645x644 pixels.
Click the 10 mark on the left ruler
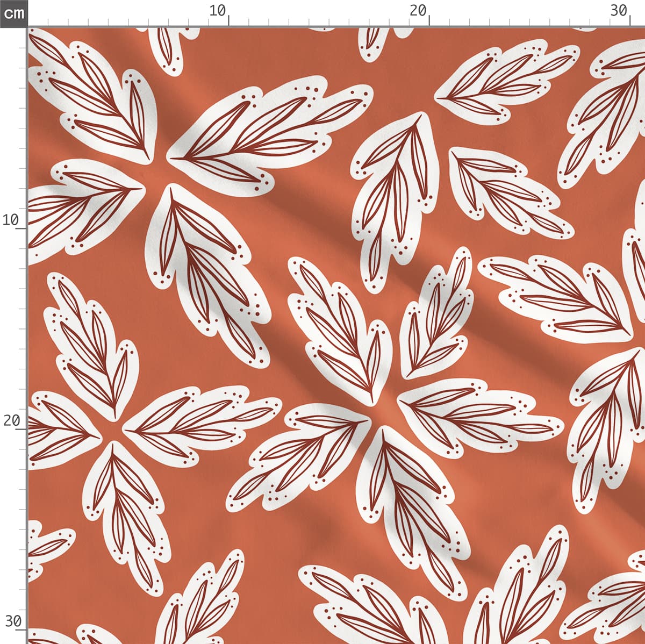pos(12,220)
